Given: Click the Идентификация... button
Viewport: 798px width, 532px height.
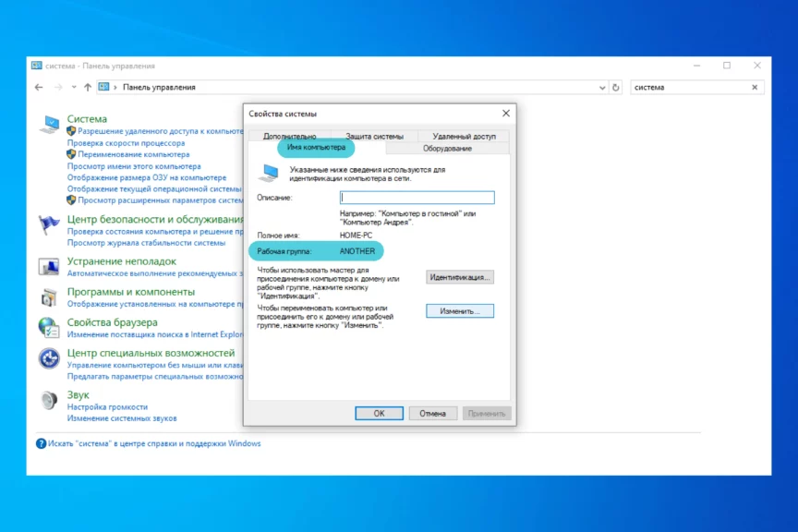Looking at the screenshot, I should 460,277.
